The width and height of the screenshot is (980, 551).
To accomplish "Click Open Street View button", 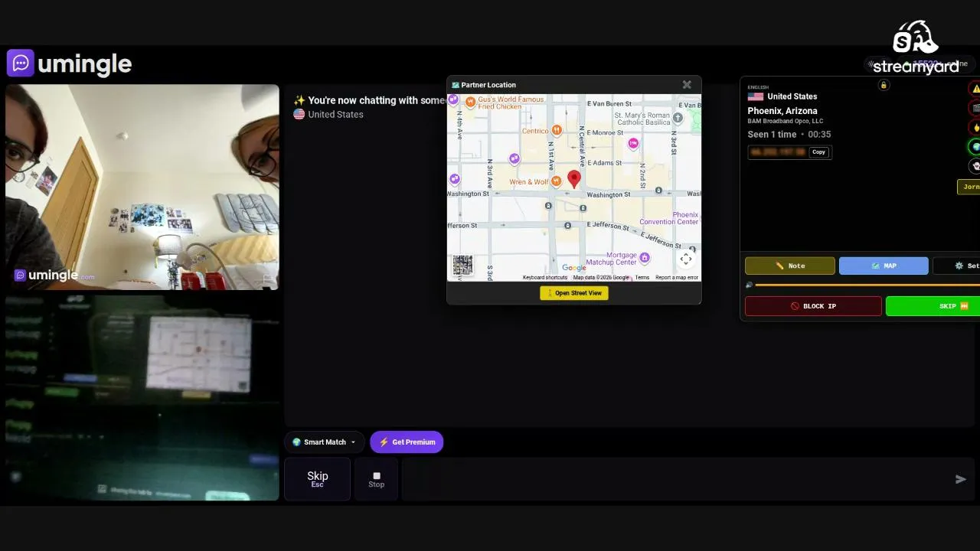I will click(574, 293).
